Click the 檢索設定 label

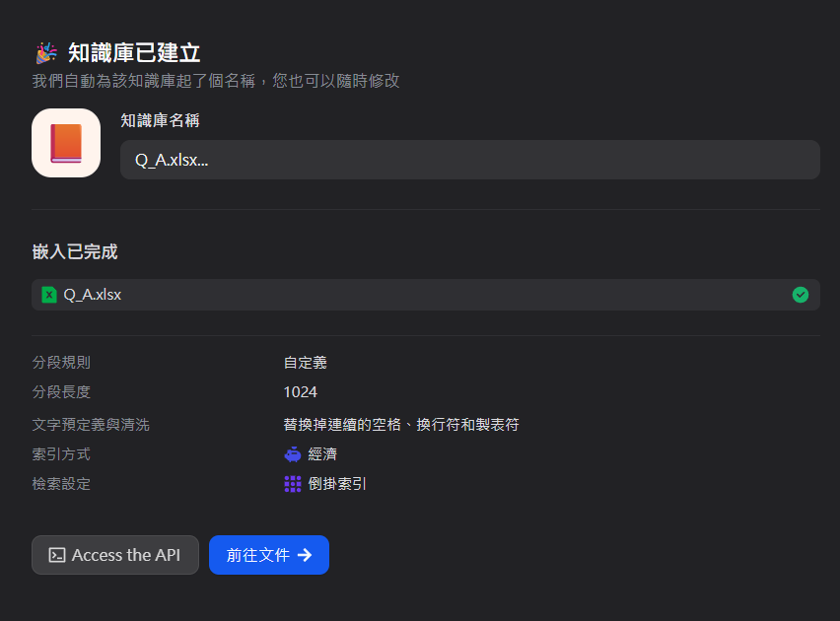[x=61, y=484]
